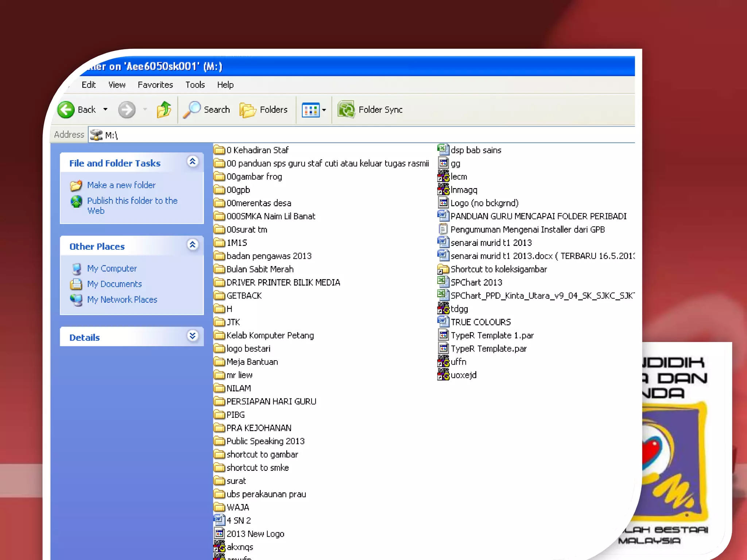Click the Make a new folder link
Screen dimensions: 747x560
coord(121,185)
